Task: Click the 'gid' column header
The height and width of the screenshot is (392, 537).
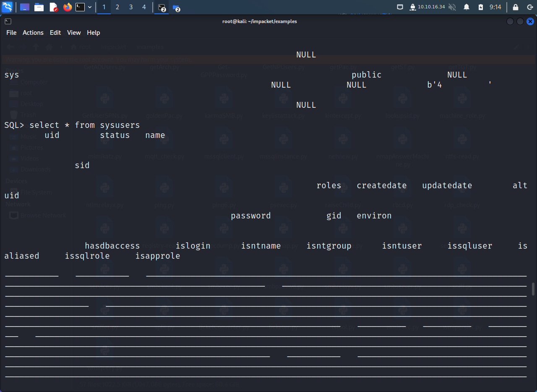Action: click(x=334, y=215)
